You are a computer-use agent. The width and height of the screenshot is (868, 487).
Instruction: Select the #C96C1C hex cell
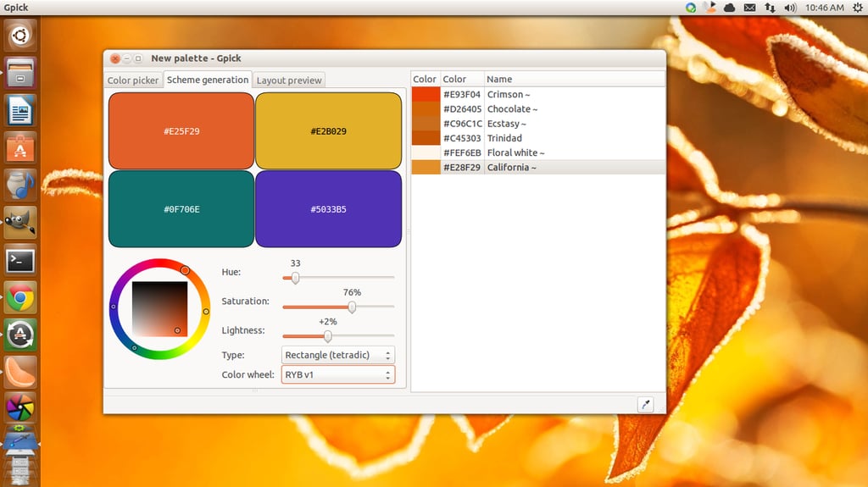pyautogui.click(x=463, y=124)
